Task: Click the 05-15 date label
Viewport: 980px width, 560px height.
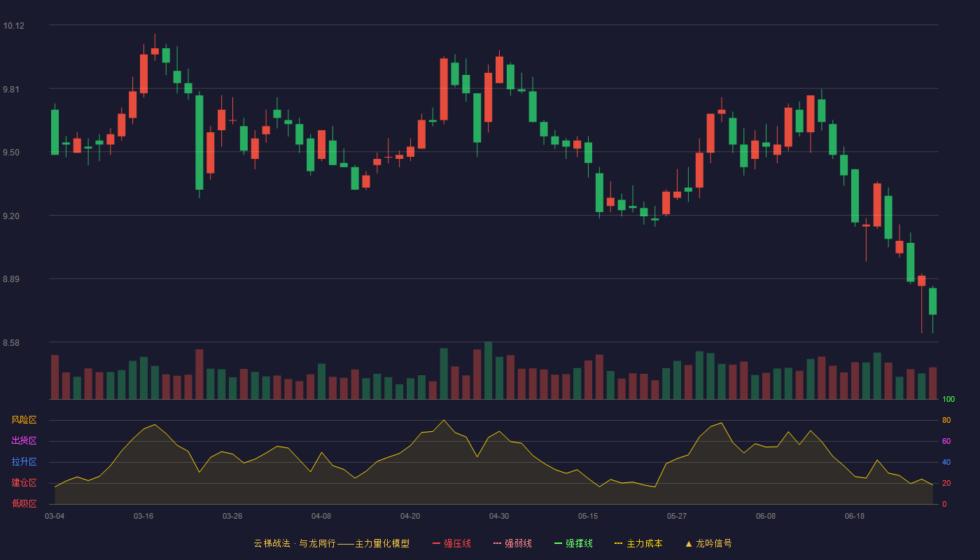Action: [x=588, y=516]
